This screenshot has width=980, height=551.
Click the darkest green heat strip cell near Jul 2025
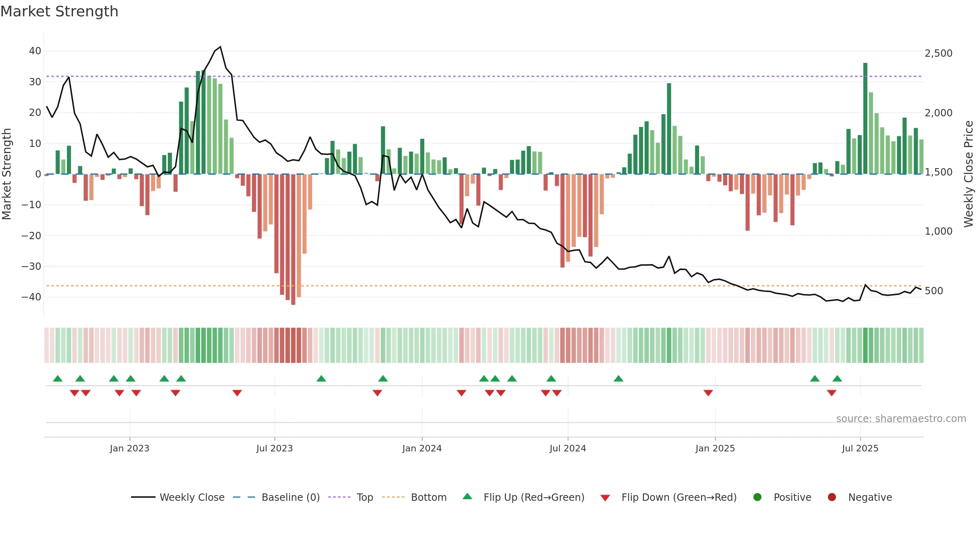(x=865, y=345)
